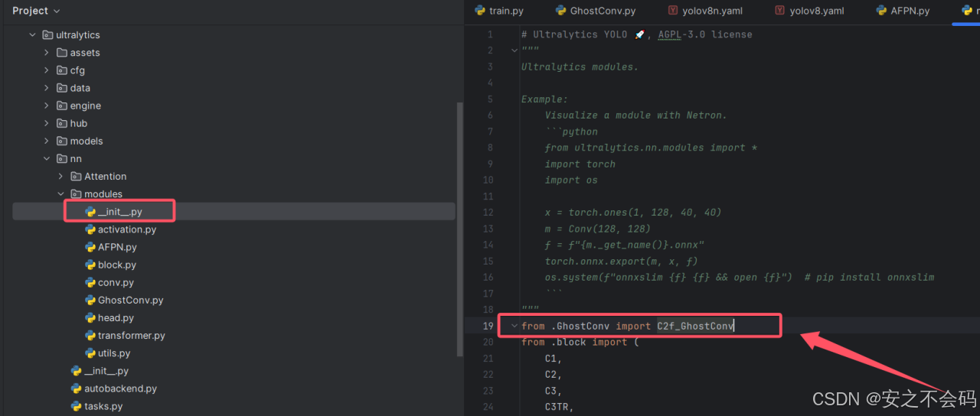The height and width of the screenshot is (416, 980).
Task: Click C3TR in block import list
Action: tap(557, 406)
